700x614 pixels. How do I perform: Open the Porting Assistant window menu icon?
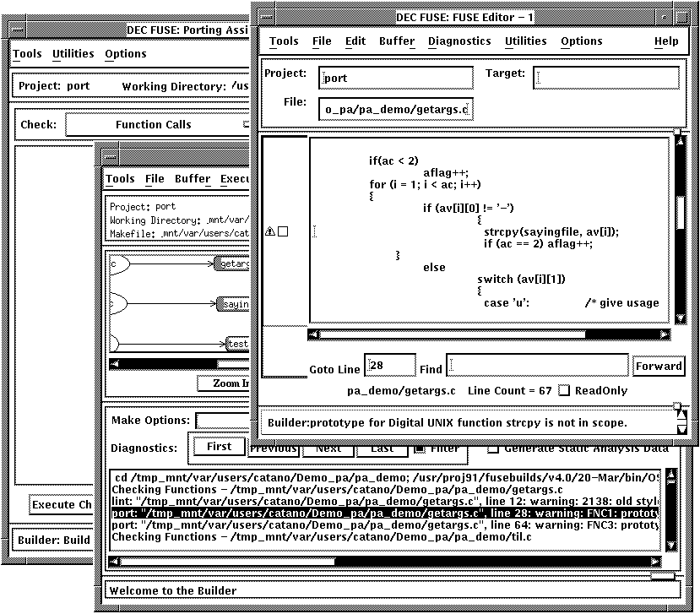(x=16, y=30)
